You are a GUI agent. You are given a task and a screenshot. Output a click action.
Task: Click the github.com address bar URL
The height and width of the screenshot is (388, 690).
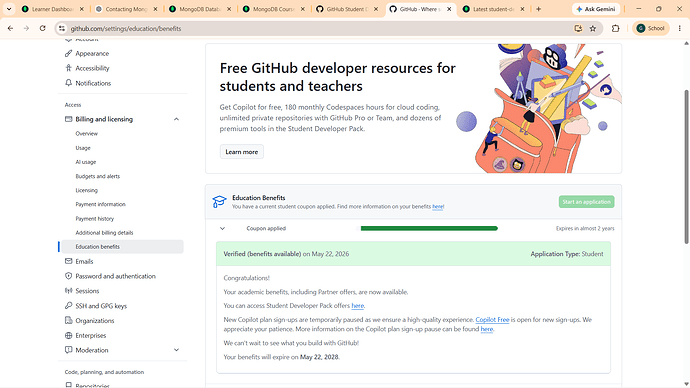click(x=126, y=28)
